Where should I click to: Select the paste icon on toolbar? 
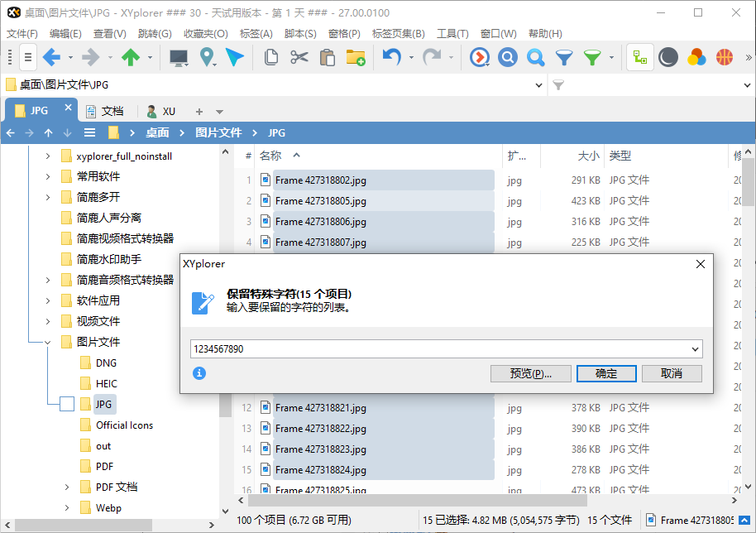(326, 57)
